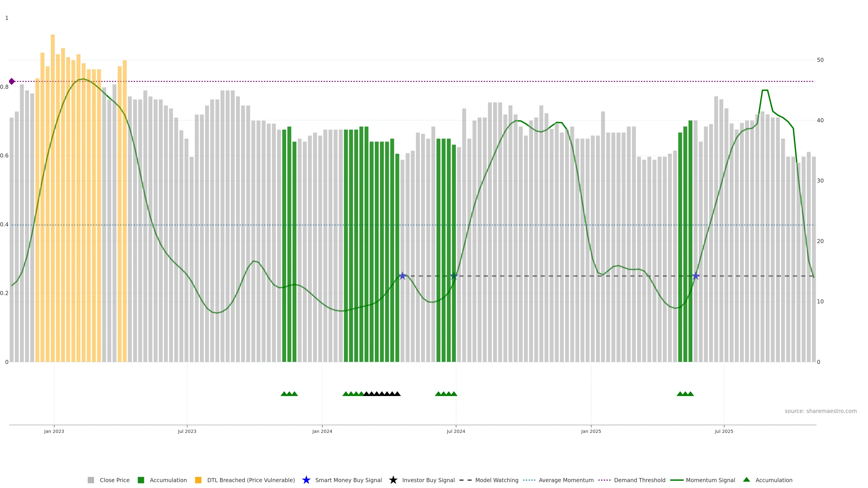868x488 pixels.
Task: Toggle the Momentum Signal legend entry
Action: (x=710, y=480)
